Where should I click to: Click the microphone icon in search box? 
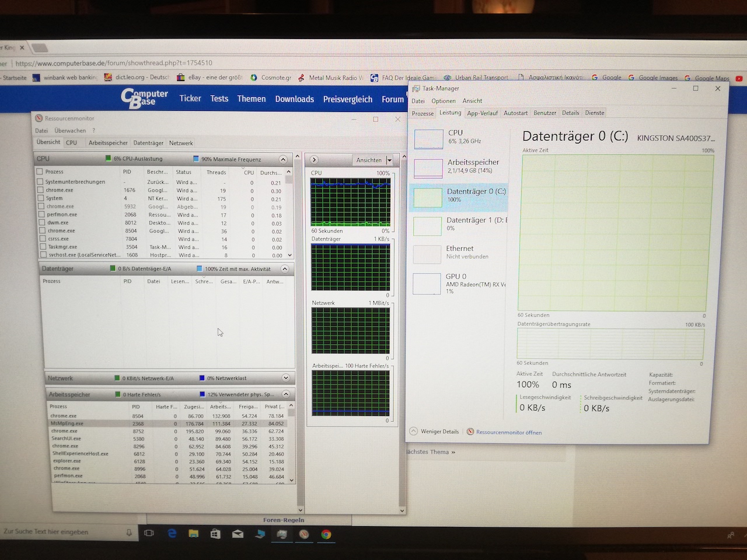click(x=129, y=532)
